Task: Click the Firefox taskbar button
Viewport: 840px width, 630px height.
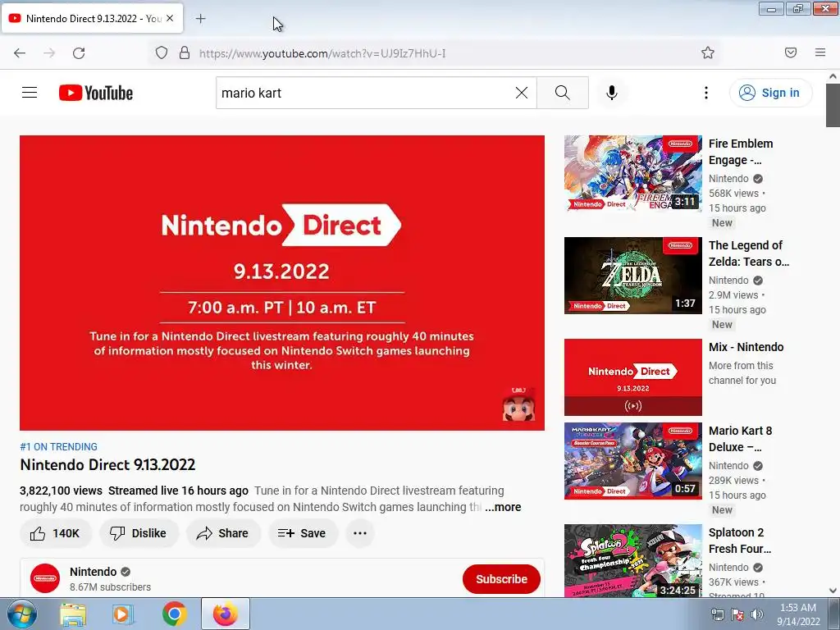Action: pyautogui.click(x=226, y=614)
